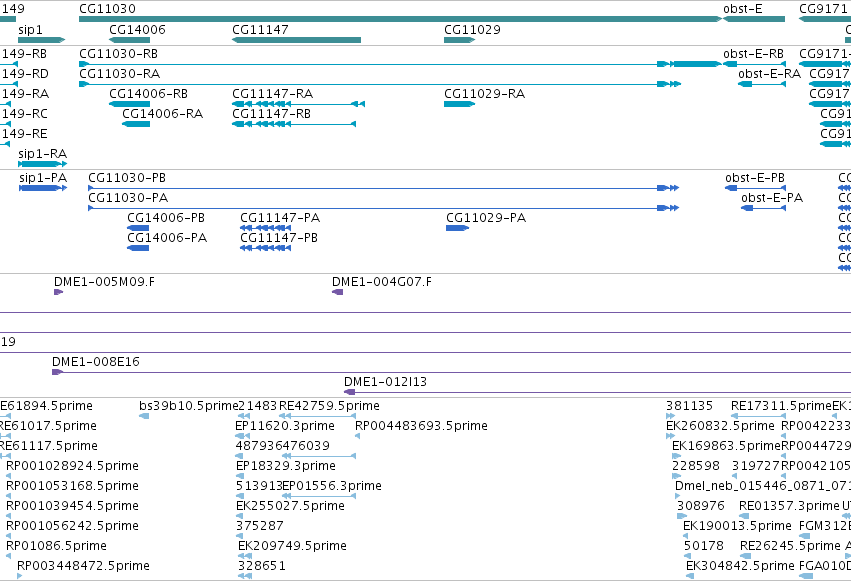Open the obst-E-PB protein label
Screen dimensions: 851x581
point(755,178)
